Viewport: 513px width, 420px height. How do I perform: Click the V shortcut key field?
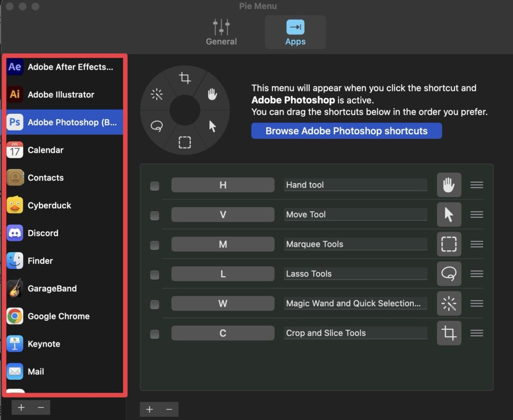[x=223, y=214]
